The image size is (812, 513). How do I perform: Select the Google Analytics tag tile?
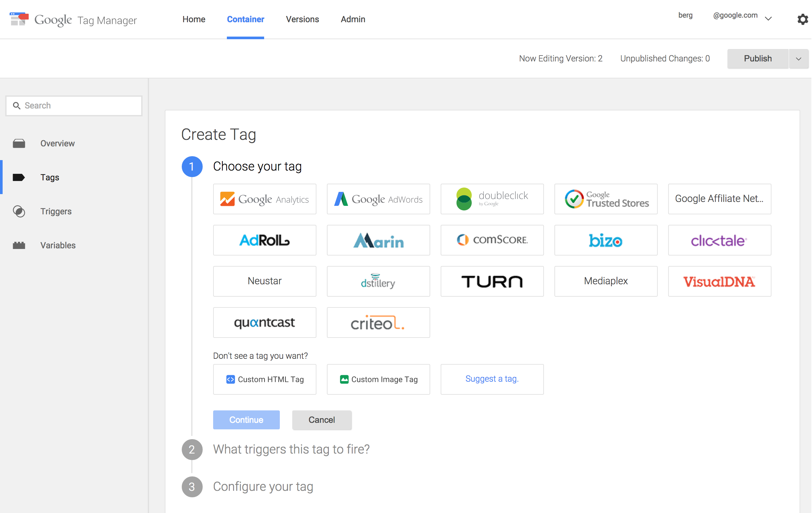264,199
